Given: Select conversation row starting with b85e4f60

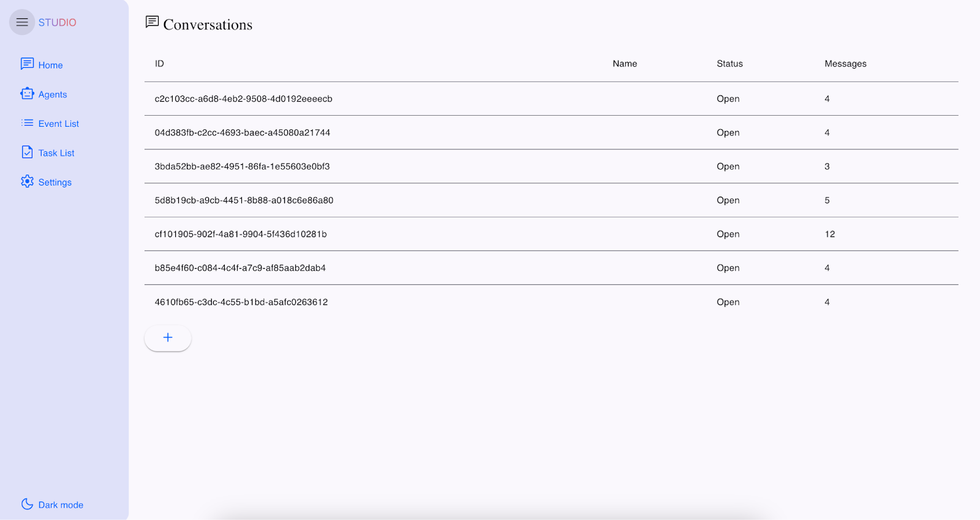Looking at the screenshot, I should 240,268.
